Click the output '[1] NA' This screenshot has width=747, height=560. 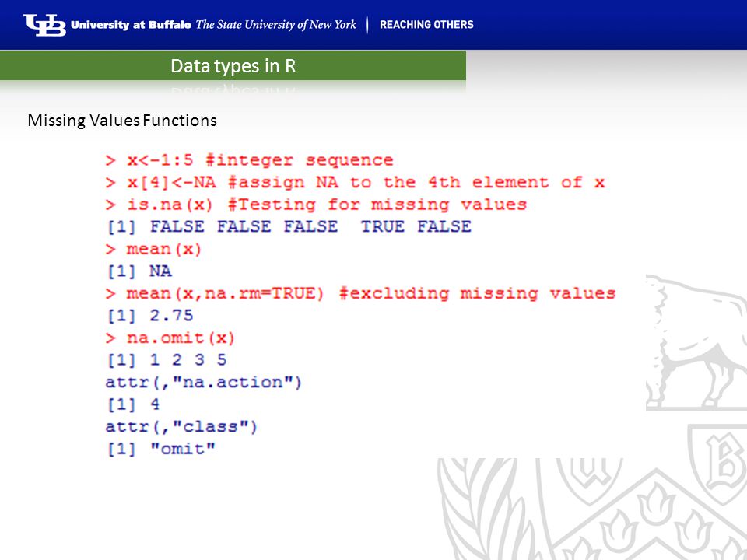point(139,271)
